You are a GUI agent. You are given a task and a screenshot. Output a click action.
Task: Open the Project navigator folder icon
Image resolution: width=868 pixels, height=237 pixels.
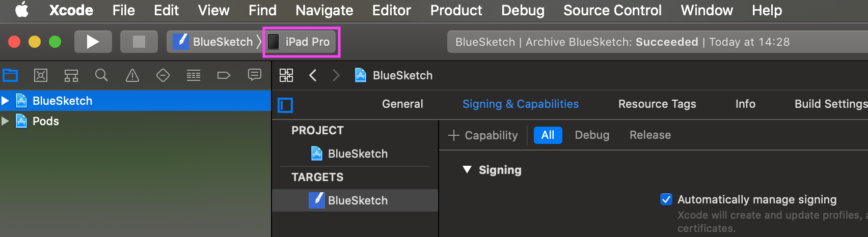tap(10, 76)
